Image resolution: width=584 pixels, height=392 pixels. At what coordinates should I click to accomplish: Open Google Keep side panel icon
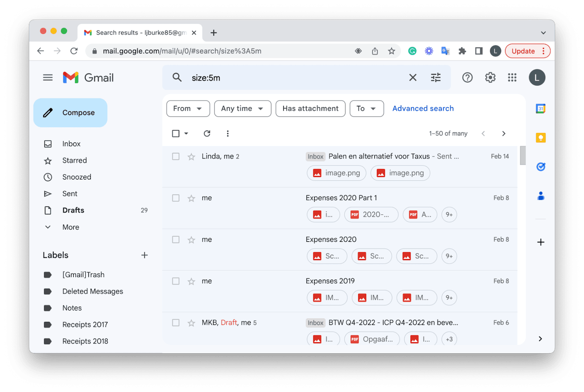coord(540,138)
